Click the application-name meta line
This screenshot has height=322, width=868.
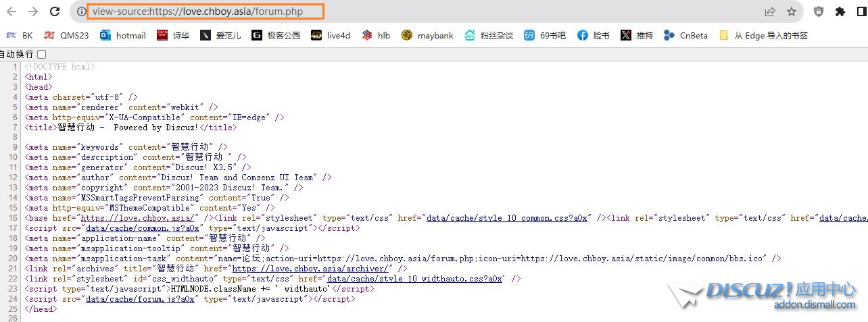coord(145,238)
